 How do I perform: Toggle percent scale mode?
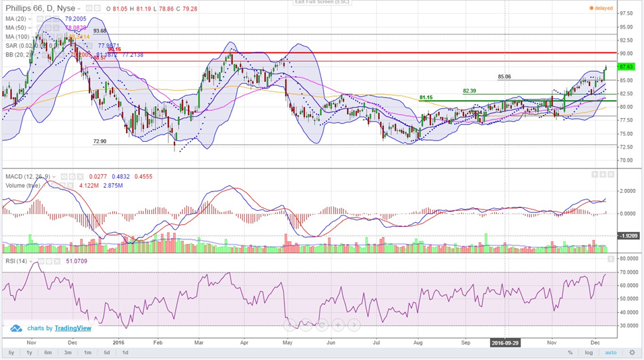[570, 353]
